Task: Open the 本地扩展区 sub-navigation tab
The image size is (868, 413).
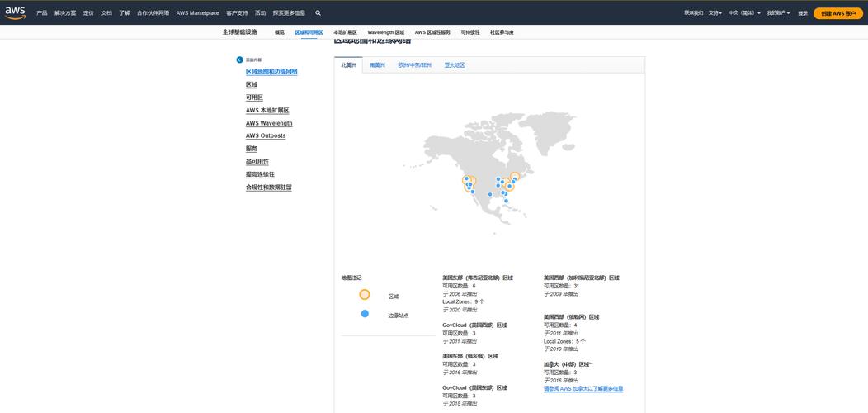Action: coord(345,33)
